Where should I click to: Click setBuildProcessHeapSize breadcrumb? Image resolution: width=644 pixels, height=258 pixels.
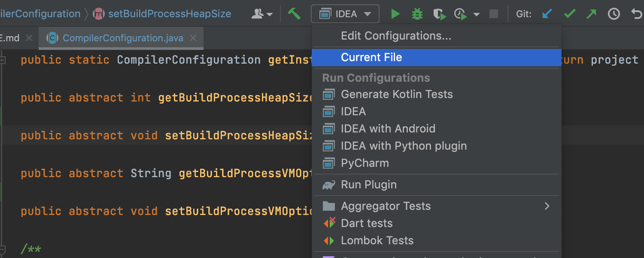[x=169, y=14]
